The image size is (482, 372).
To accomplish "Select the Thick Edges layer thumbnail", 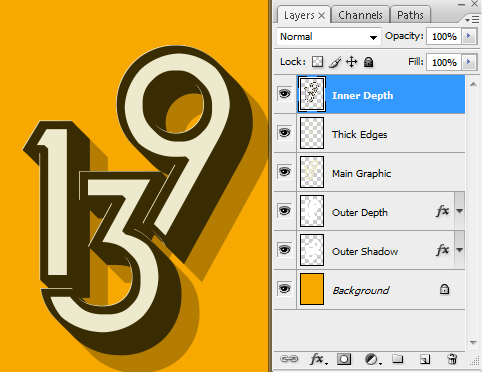I will (312, 133).
